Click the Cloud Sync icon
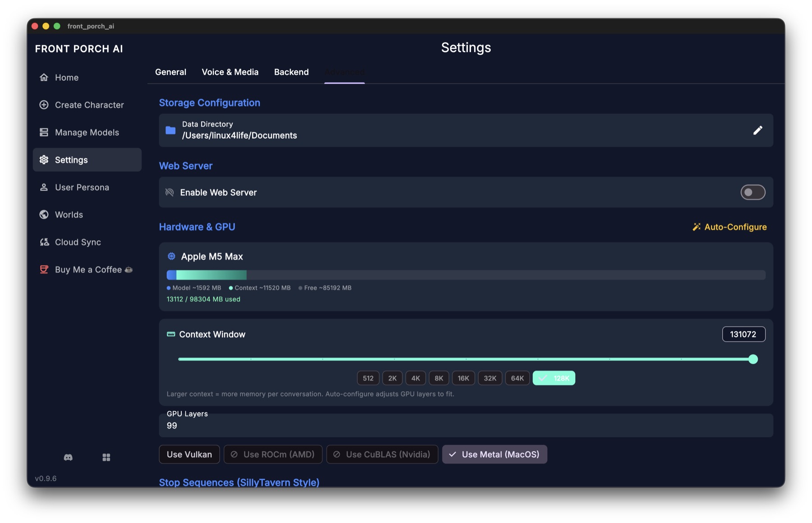Viewport: 812px width, 523px height. (x=44, y=242)
